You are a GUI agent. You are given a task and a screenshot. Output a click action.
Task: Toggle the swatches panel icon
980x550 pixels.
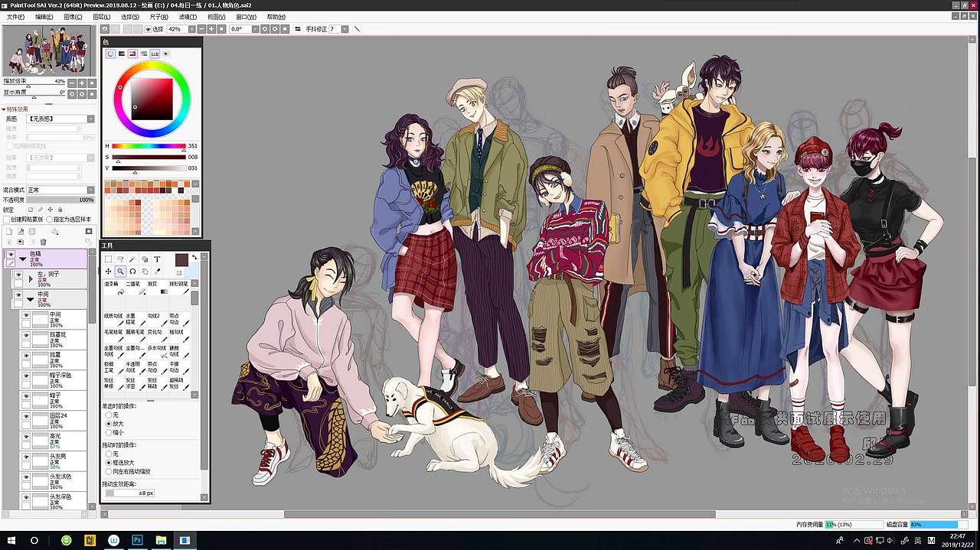[x=155, y=54]
